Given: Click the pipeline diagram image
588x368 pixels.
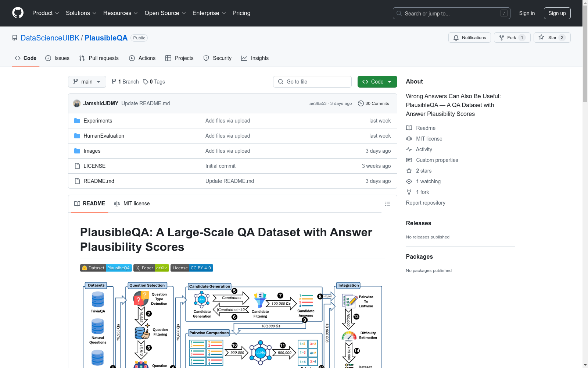Looking at the screenshot, I should (233, 325).
